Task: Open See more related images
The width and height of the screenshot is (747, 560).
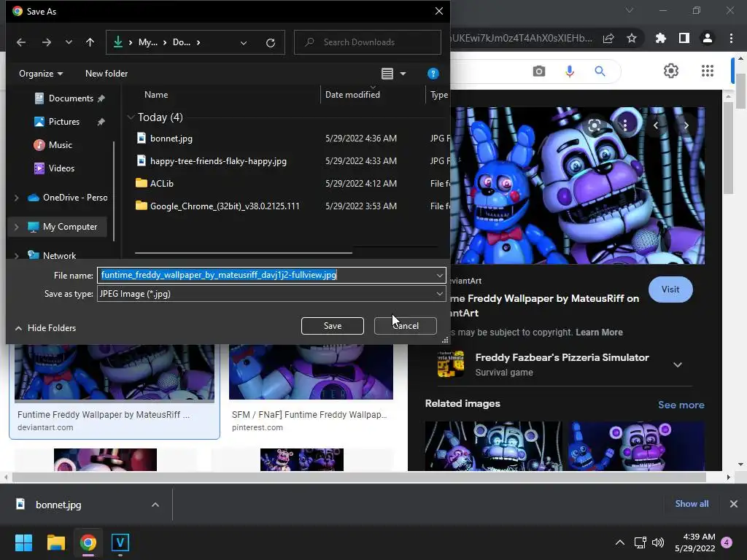Action: (681, 405)
